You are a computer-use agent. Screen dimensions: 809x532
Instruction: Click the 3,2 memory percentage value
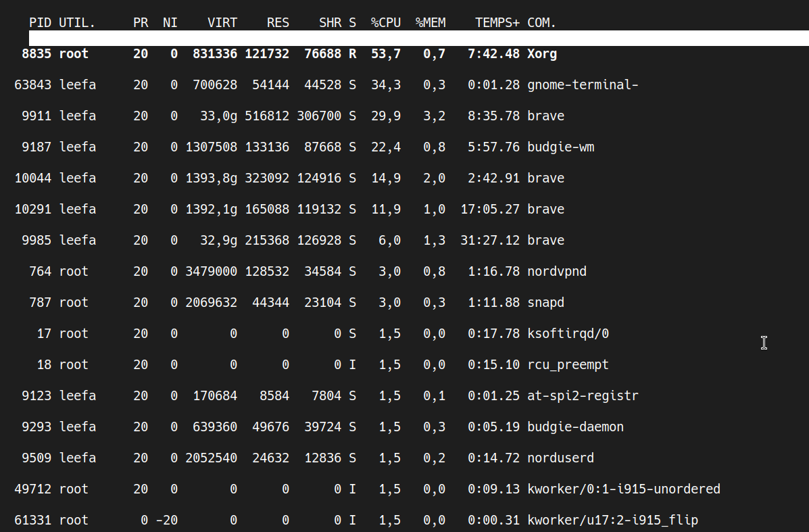434,116
